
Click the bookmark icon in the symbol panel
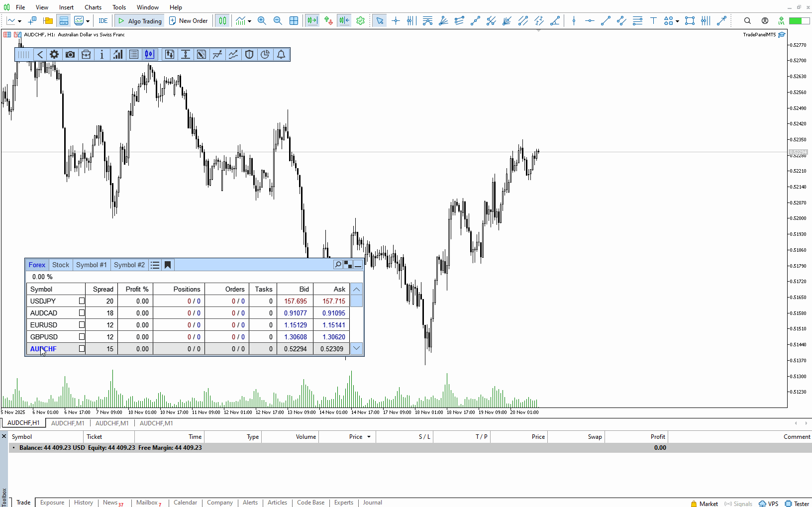pyautogui.click(x=168, y=265)
